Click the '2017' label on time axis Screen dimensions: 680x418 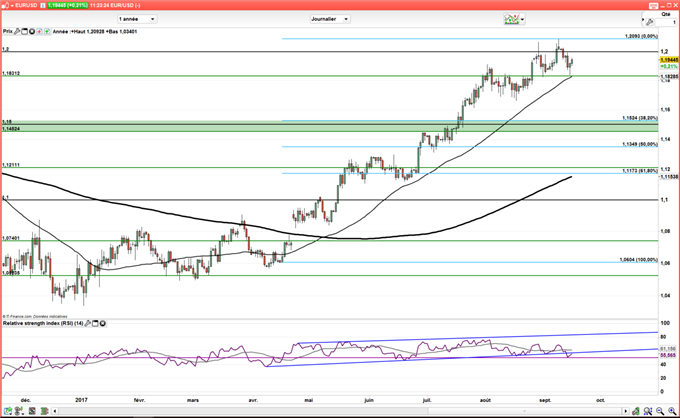[82, 400]
